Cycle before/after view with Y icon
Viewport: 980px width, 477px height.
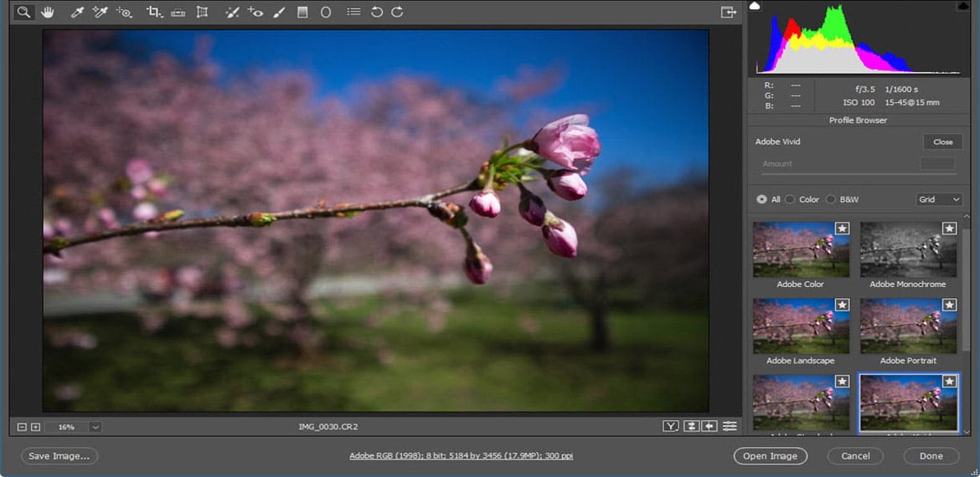coord(671,427)
